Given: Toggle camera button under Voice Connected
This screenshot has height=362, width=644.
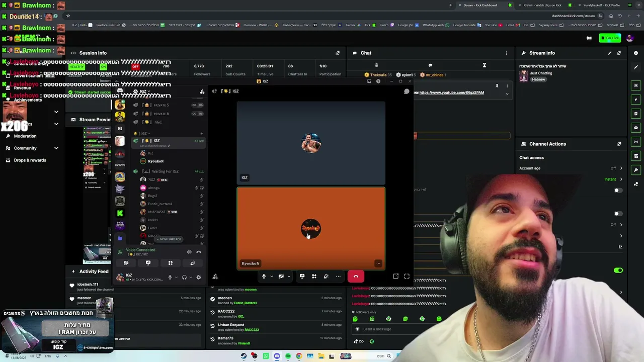Looking at the screenshot, I should pyautogui.click(x=126, y=263).
